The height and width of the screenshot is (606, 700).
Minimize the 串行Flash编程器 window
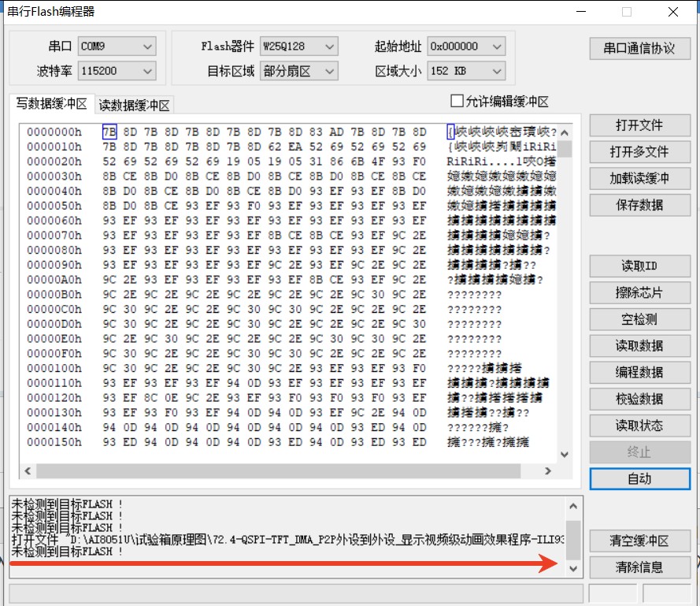coord(581,12)
